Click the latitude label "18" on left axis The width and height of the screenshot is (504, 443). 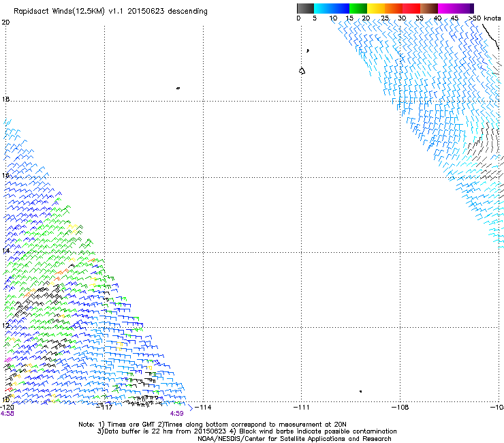[x=5, y=99]
